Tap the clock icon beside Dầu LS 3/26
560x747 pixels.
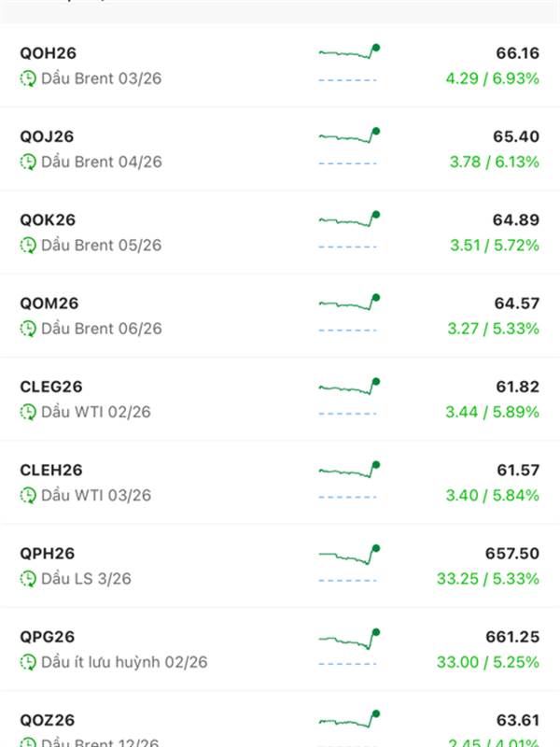(28, 579)
